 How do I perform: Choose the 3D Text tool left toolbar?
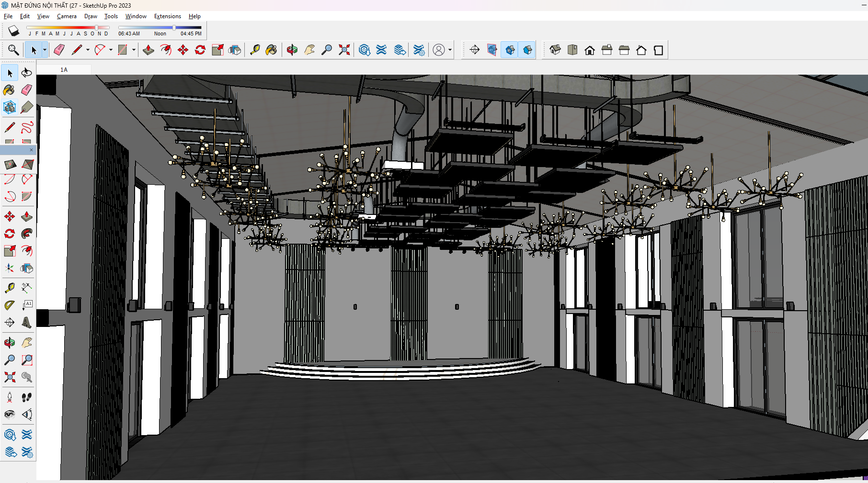coord(27,323)
